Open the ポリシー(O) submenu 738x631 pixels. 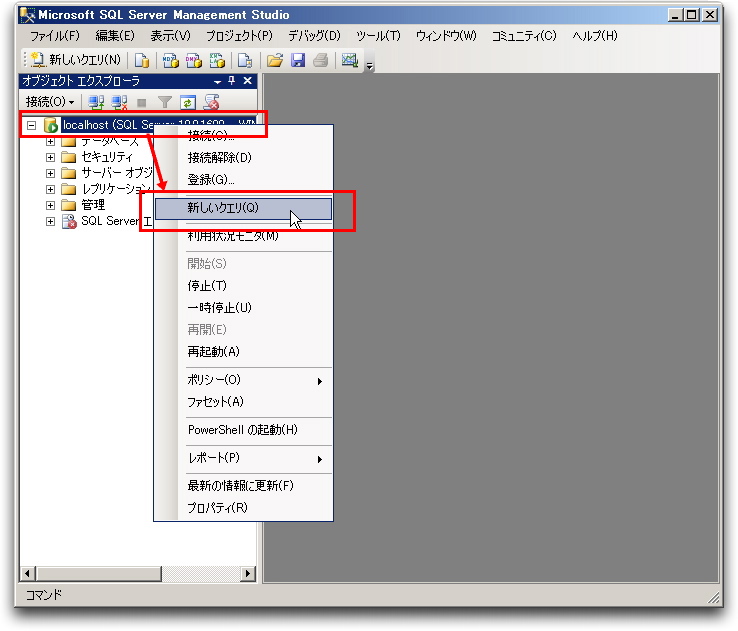(243, 380)
